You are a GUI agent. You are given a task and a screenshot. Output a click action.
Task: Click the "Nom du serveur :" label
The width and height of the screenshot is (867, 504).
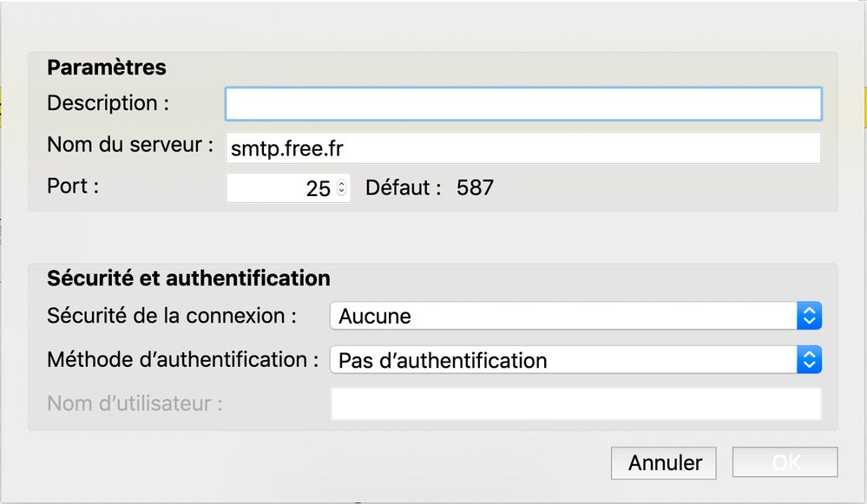click(x=130, y=145)
